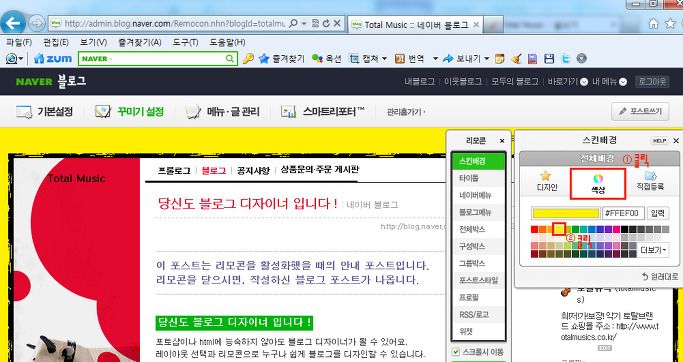Click 모두의 블로그 link
683x362 pixels.
click(x=515, y=81)
